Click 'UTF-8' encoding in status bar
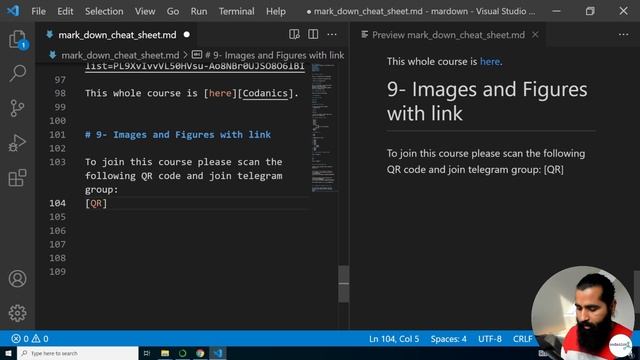 490,339
